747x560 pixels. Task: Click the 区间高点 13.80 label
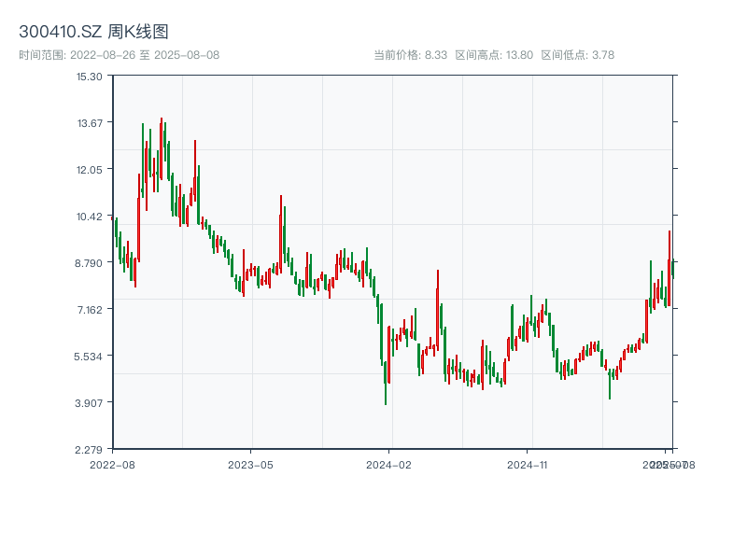494,55
